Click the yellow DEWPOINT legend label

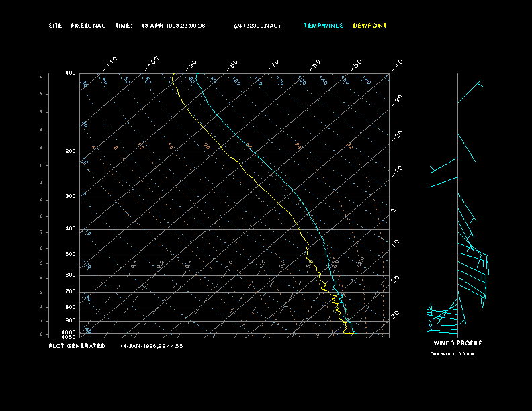coord(369,26)
